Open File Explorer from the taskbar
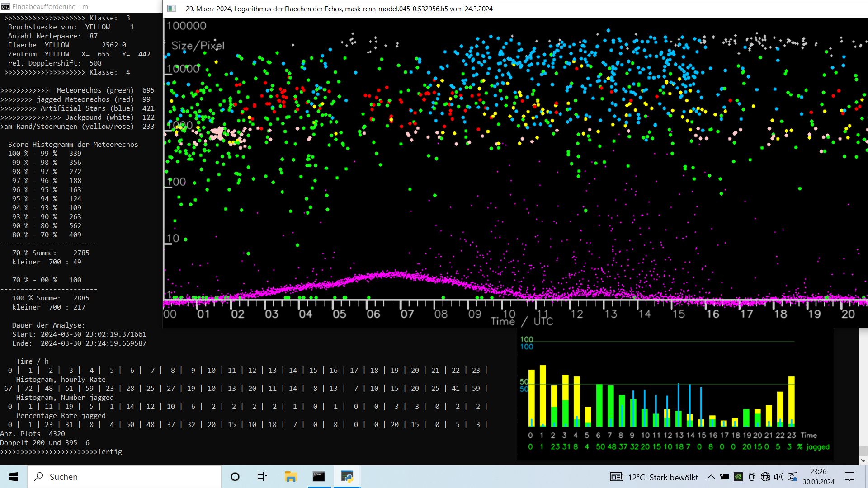 pos(291,477)
